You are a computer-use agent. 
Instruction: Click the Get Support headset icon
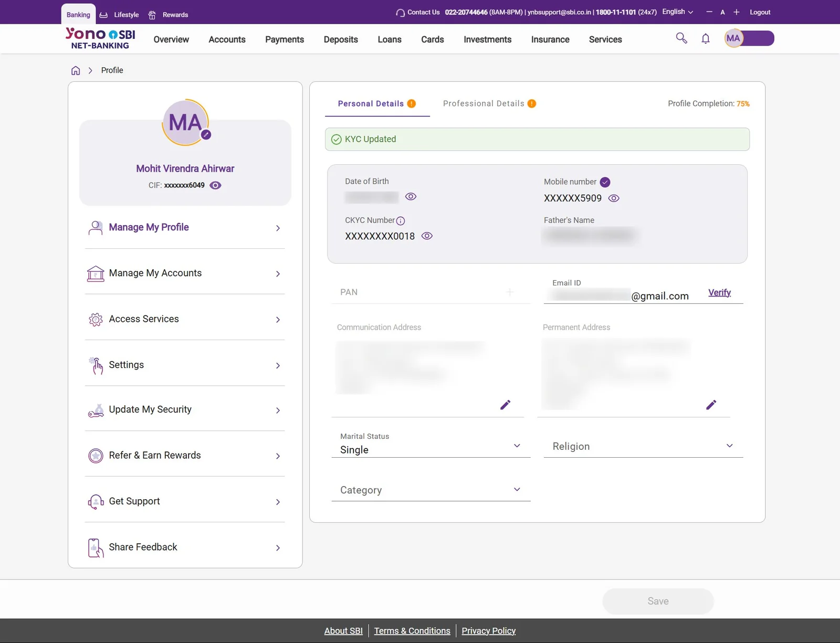96,502
